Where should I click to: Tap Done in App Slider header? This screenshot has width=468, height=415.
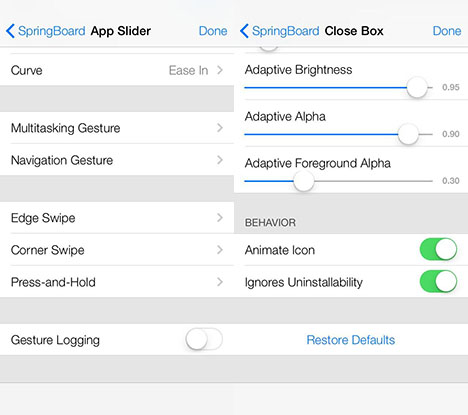point(213,31)
